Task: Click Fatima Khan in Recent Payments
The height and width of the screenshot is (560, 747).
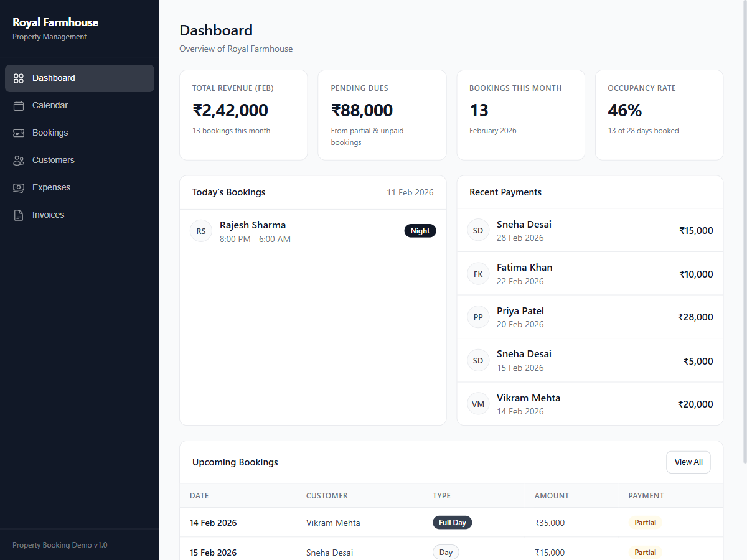Action: tap(525, 268)
